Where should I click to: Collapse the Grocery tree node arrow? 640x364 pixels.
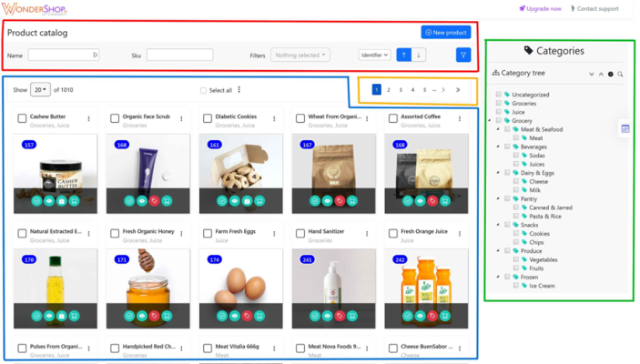click(490, 120)
